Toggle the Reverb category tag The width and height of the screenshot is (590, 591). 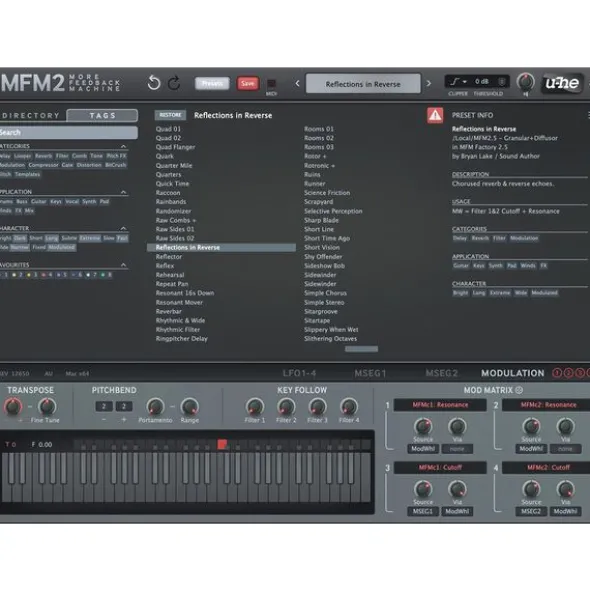click(x=43, y=156)
